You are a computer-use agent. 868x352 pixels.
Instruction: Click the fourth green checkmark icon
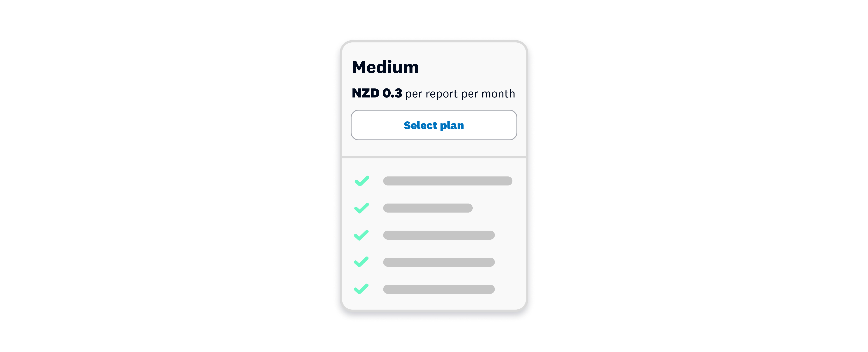(x=361, y=262)
